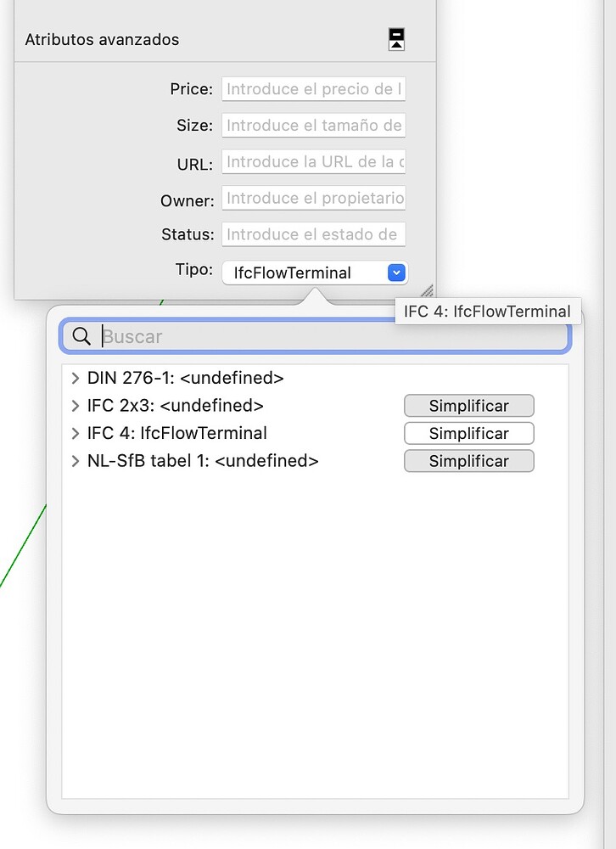
Task: Click Simplificar for IFC 2x3
Action: [468, 406]
